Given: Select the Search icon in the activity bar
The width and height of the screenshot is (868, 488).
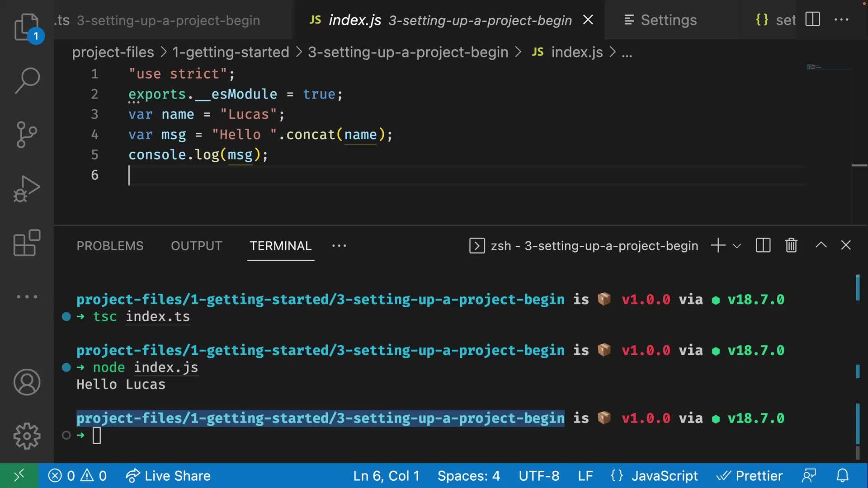Looking at the screenshot, I should coord(27,80).
